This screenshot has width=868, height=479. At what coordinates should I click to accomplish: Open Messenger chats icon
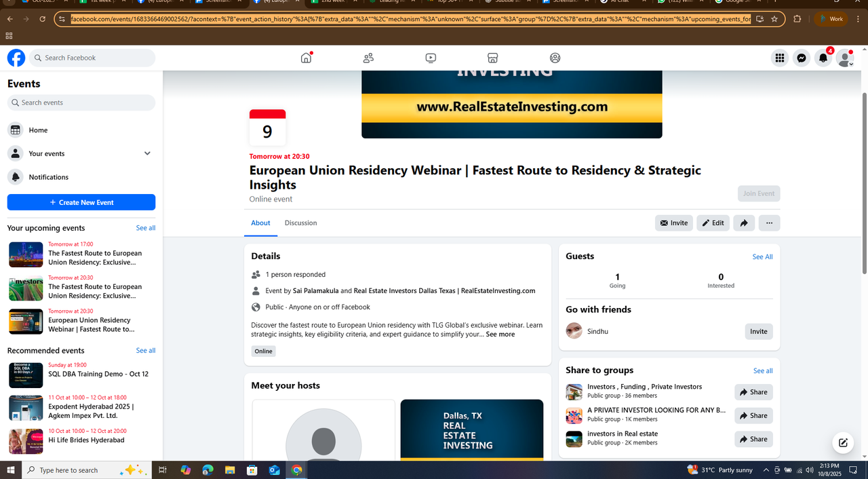coord(802,58)
